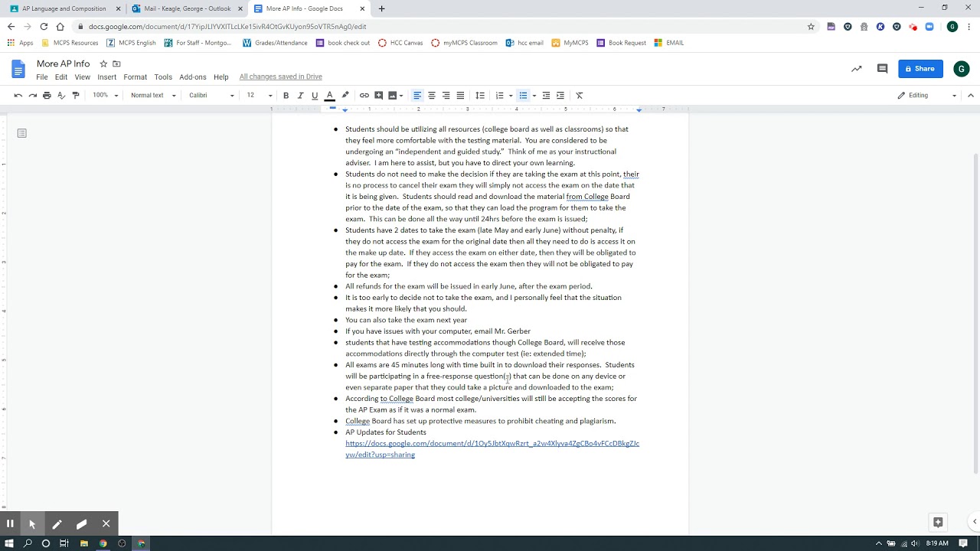
Task: Open line spacing options
Action: pyautogui.click(x=480, y=95)
